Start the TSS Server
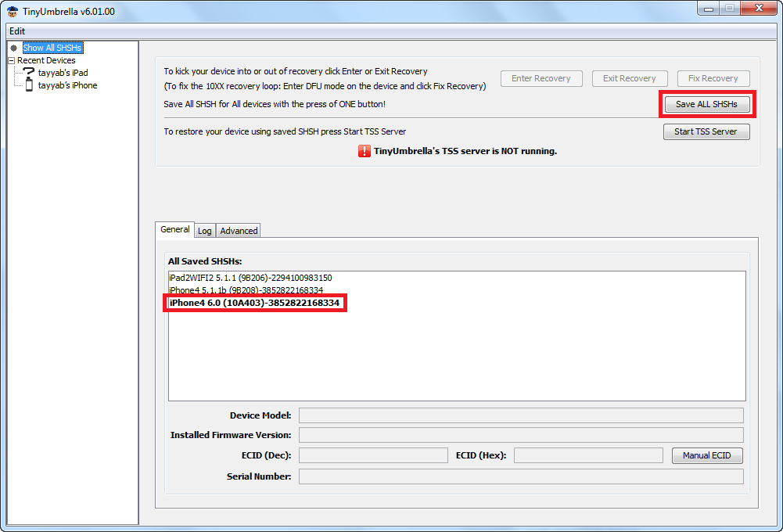Image resolution: width=783 pixels, height=532 pixels. click(x=706, y=132)
